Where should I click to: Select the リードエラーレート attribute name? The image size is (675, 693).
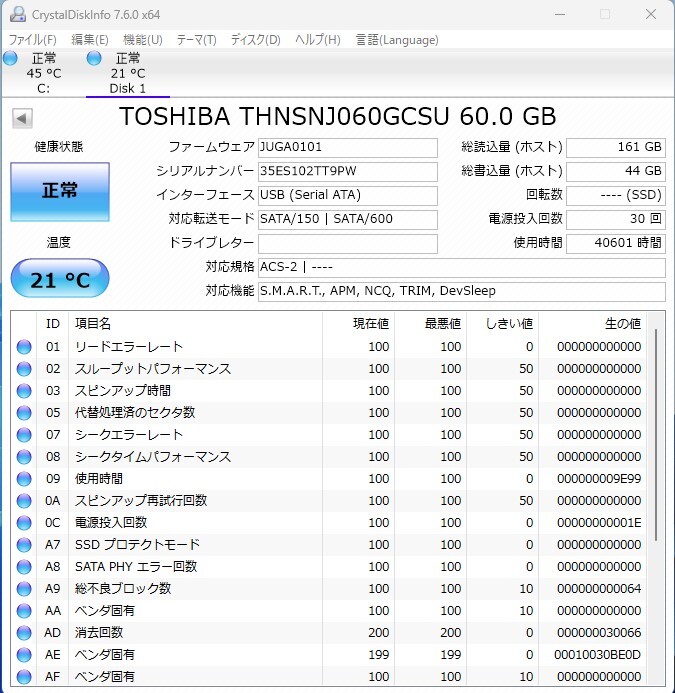click(x=129, y=347)
